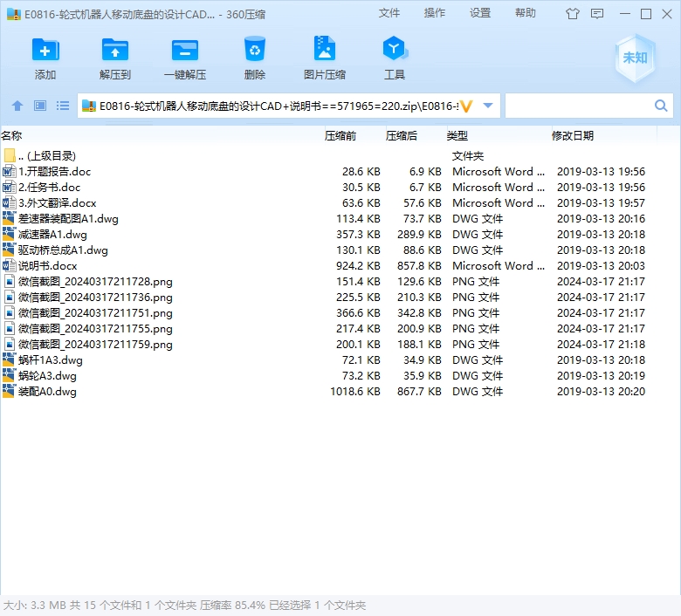Viewport: 681px width, 616px height.
Task: Click the search magnifier icon
Action: click(661, 106)
